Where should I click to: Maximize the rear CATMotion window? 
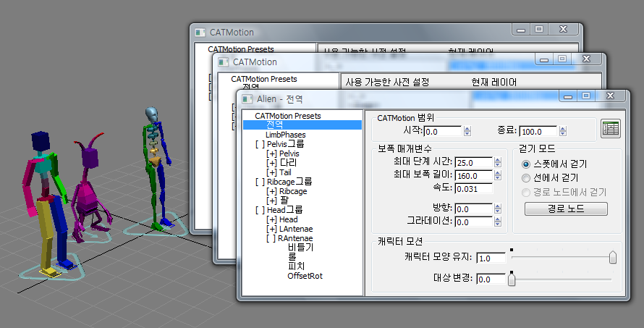point(539,29)
